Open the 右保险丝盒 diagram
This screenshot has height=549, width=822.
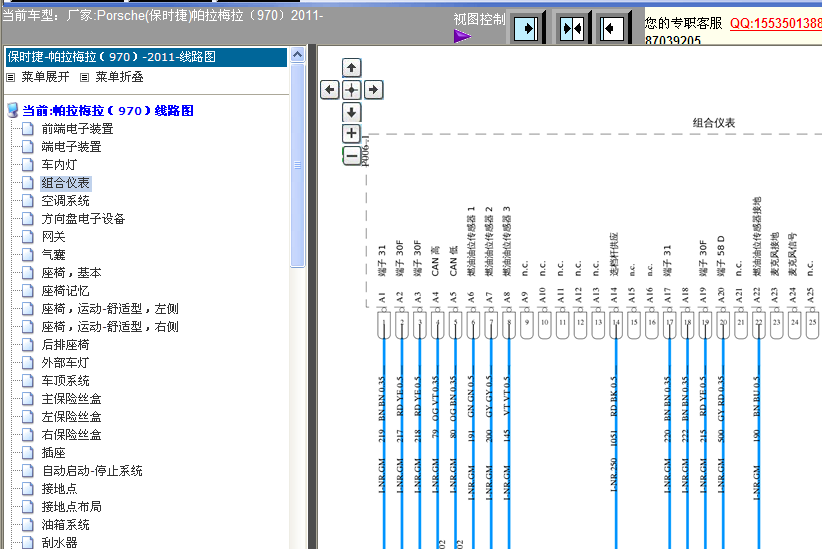(x=71, y=435)
